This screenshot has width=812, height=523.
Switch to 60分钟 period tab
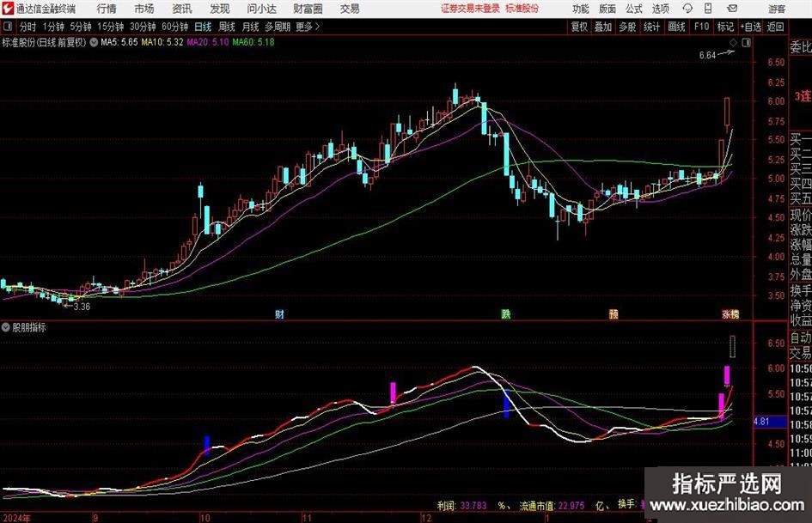175,27
